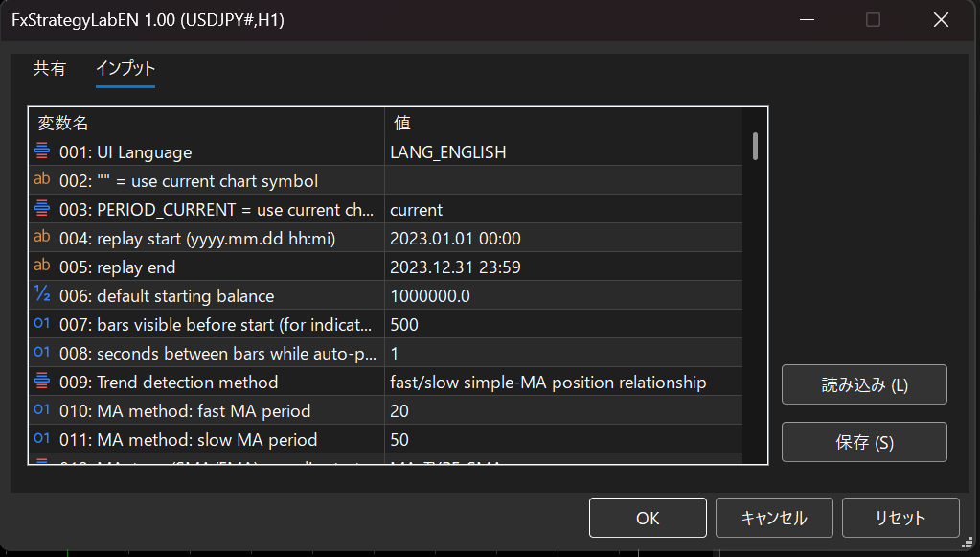Click the リセット button
Viewport: 980px width, 557px height.
(900, 518)
